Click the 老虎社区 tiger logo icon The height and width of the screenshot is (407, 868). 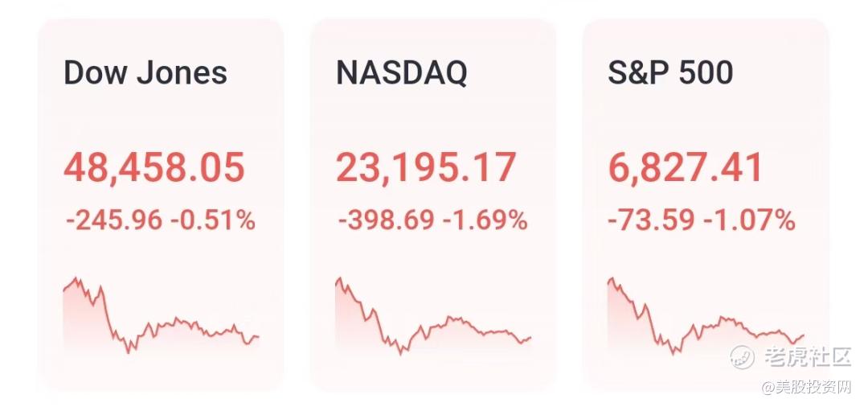pos(742,356)
